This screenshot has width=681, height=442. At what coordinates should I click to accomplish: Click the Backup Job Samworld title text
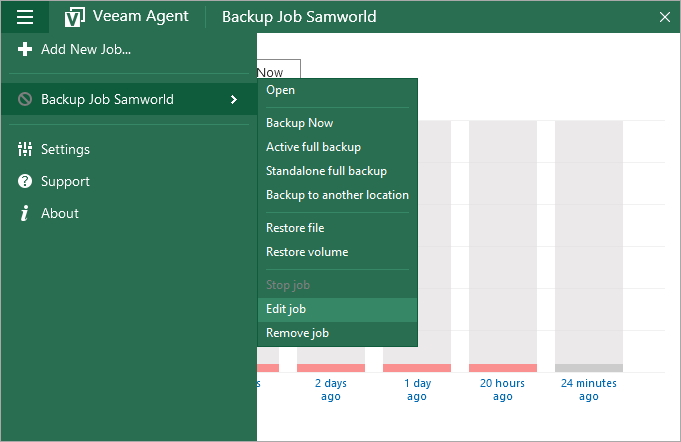point(299,17)
